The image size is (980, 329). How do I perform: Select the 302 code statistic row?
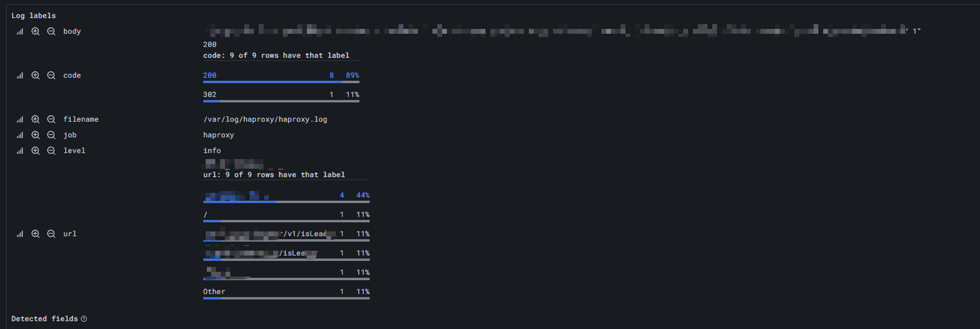coord(281,96)
